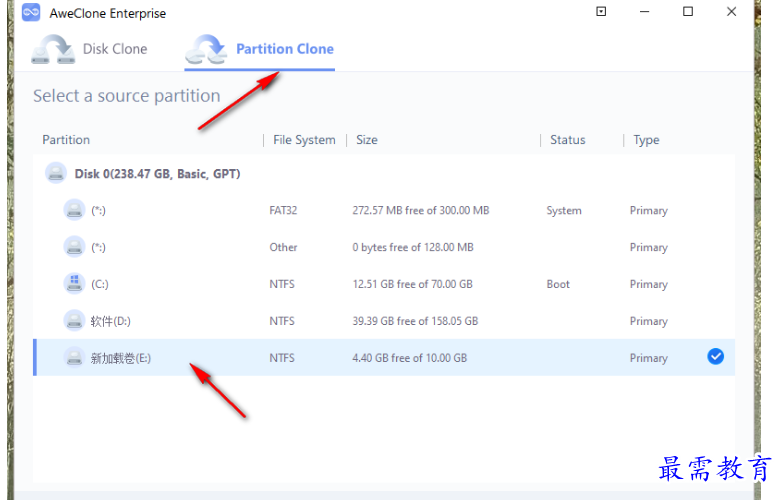
Task: Select the (C:) partition
Action: 384,284
